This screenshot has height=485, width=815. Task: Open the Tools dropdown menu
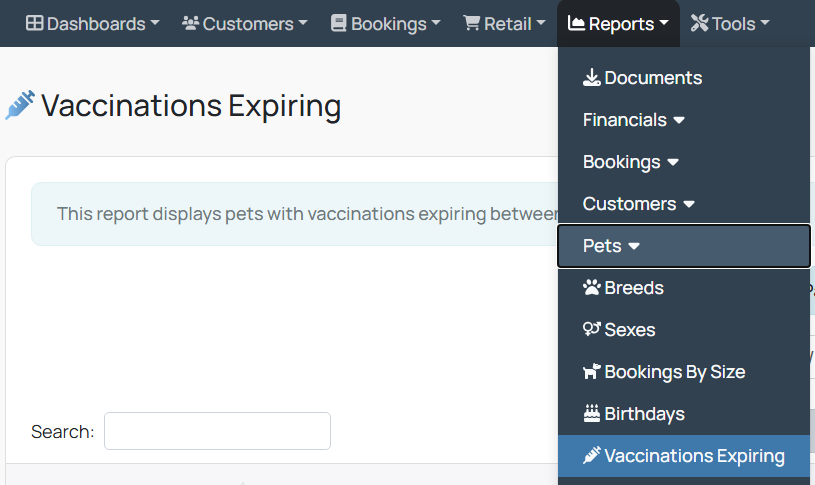point(730,23)
